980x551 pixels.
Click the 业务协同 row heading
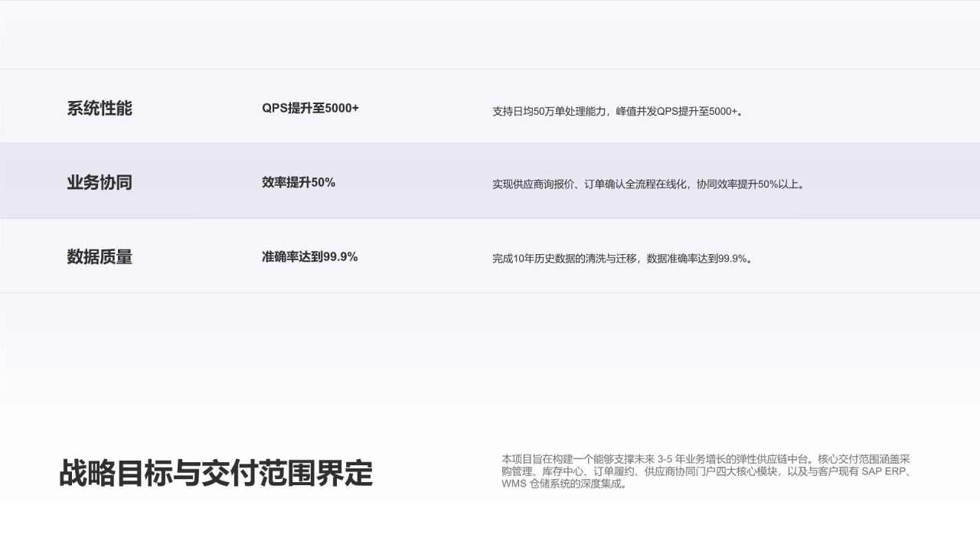coord(100,183)
